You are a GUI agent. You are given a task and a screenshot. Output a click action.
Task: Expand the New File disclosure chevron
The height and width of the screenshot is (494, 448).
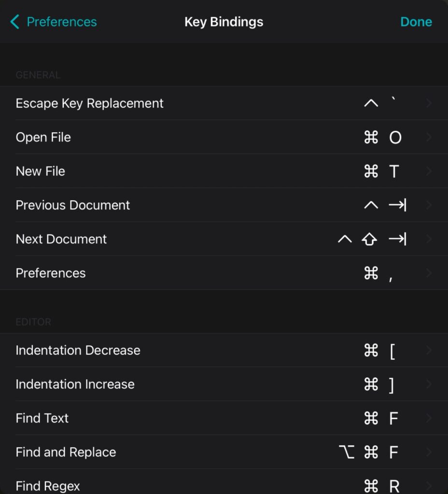pos(429,171)
